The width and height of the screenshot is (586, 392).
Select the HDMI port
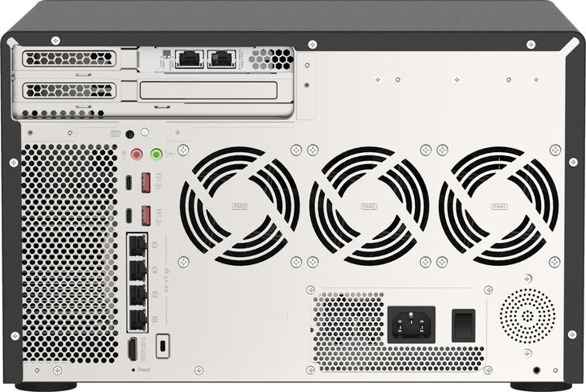point(132,347)
